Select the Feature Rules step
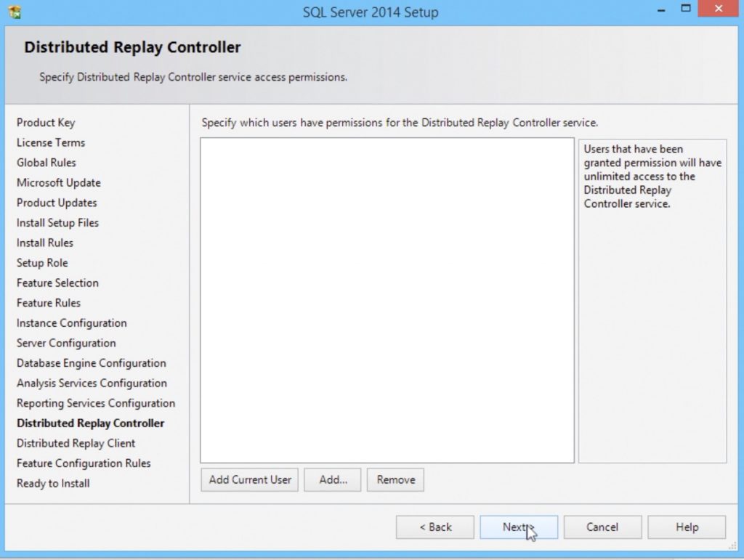The height and width of the screenshot is (560, 744). (x=49, y=303)
